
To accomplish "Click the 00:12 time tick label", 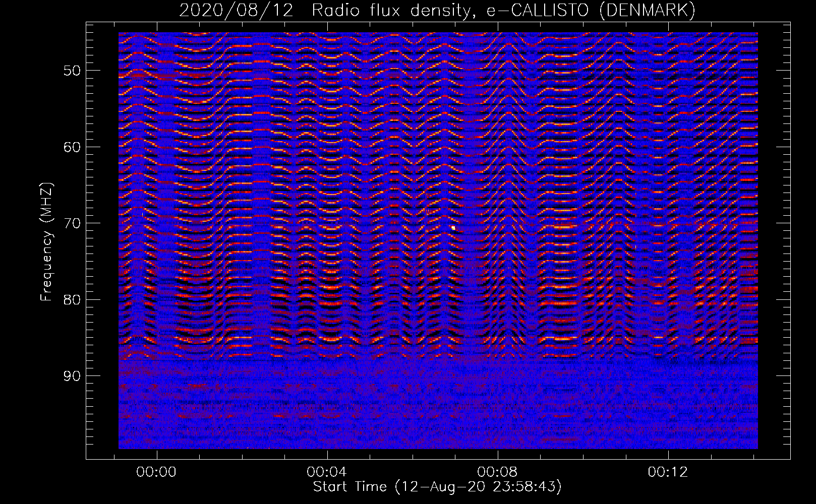I will point(668,472).
